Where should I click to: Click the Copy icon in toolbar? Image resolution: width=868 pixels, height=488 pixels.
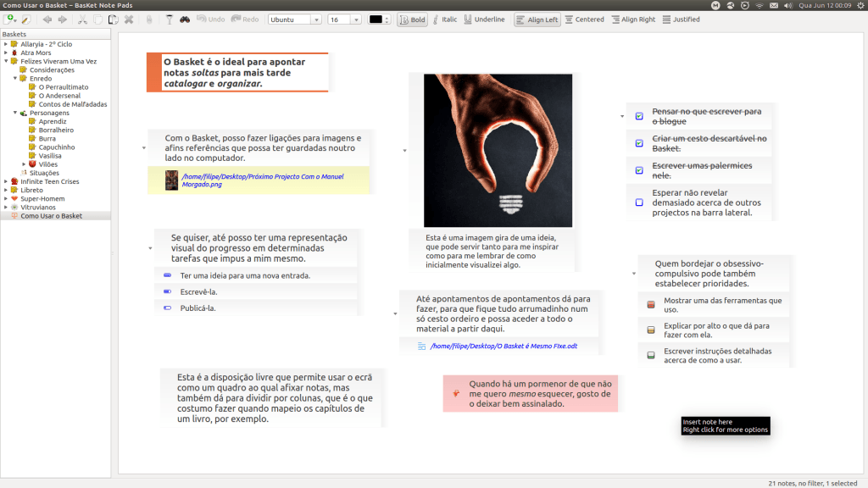click(98, 19)
